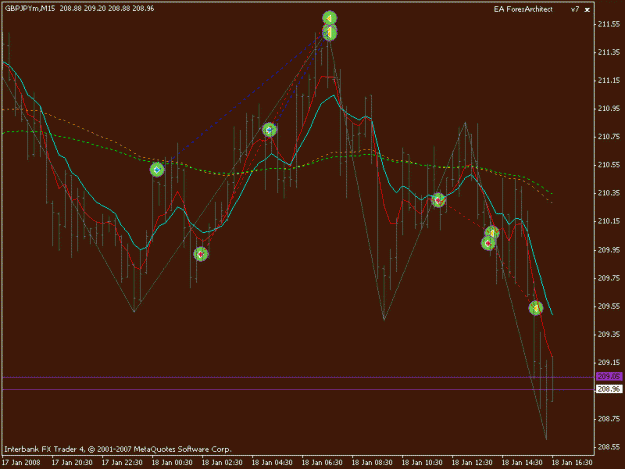This screenshot has height=469, width=625.
Task: Click the 209.15 price scale label
Action: tap(609, 362)
